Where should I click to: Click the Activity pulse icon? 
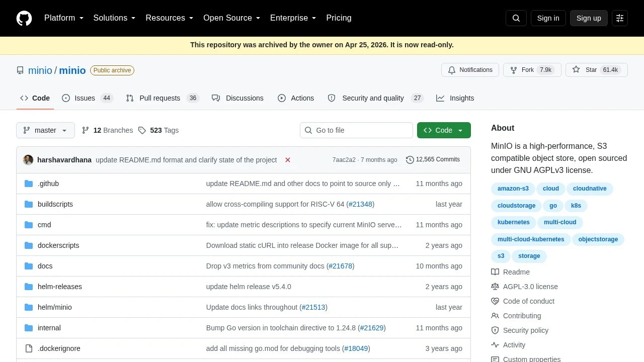[495, 345]
